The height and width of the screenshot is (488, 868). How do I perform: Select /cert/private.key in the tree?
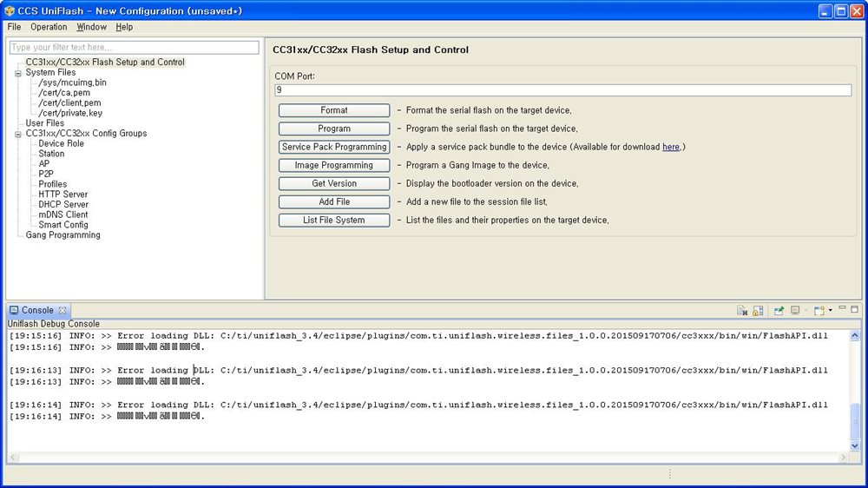(x=69, y=113)
